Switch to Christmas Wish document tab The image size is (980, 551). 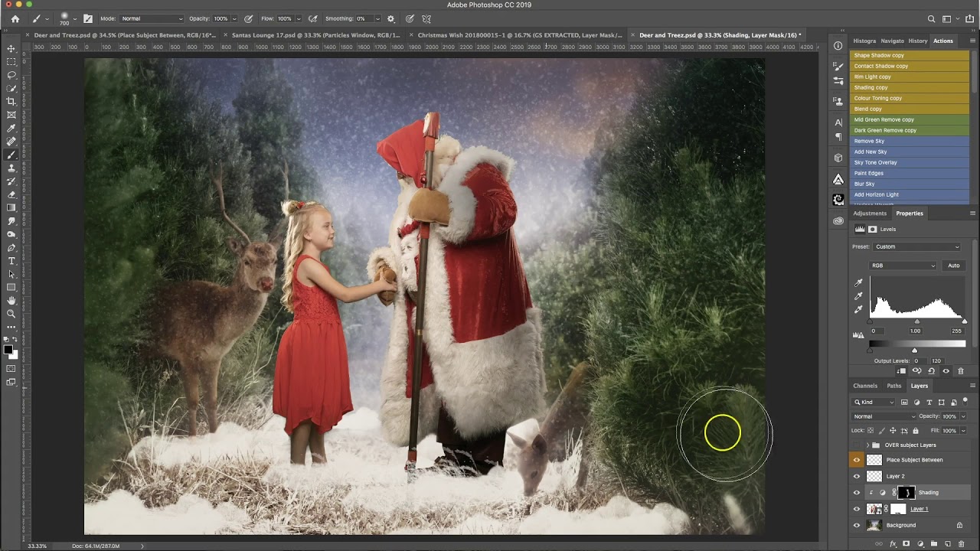(x=519, y=34)
